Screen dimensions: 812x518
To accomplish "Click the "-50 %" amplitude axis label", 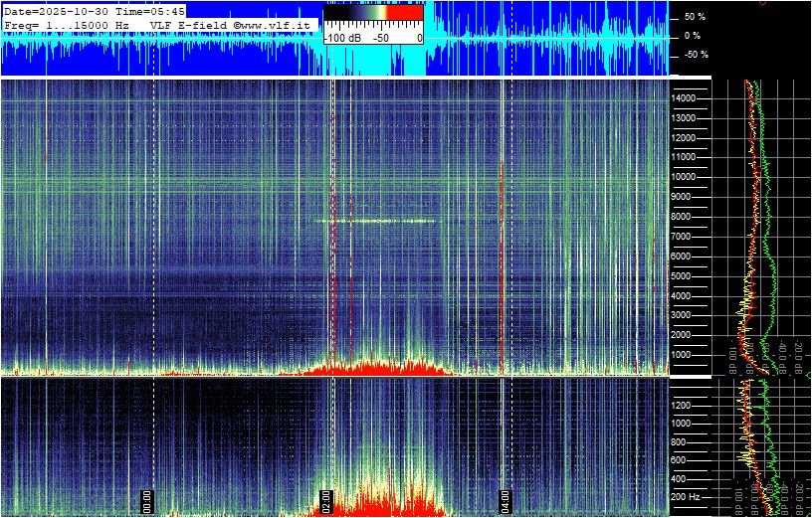I will (x=696, y=55).
